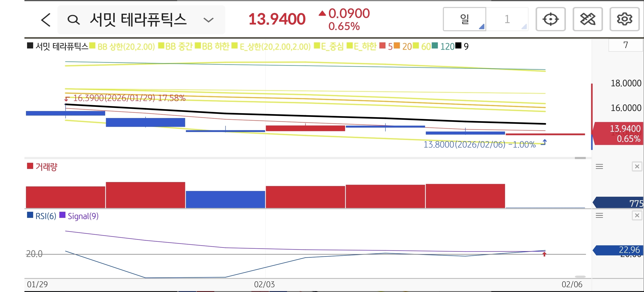Toggle the RSI(6) legend swatch
Viewport: 644px width, 292px height.
click(30, 215)
